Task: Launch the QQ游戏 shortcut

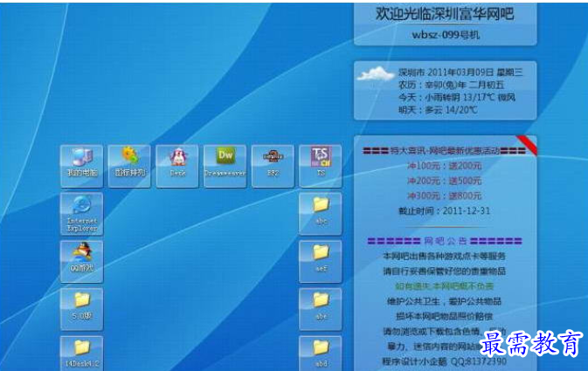Action: coord(82,262)
